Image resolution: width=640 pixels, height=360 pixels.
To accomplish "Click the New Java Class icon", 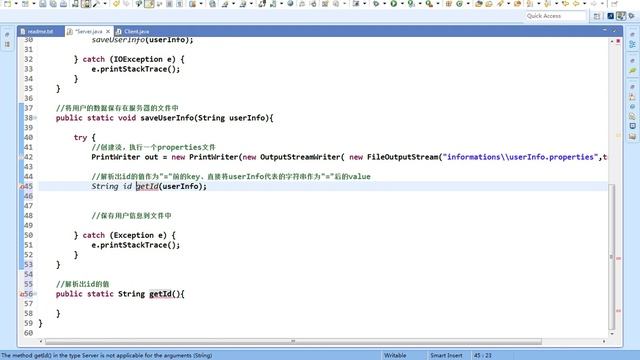I will (460, 4).
